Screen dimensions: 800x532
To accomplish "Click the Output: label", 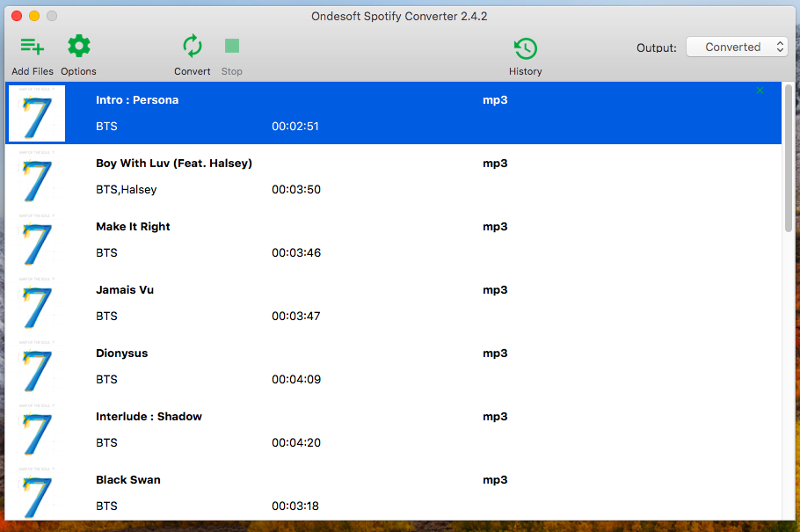I will coord(657,48).
